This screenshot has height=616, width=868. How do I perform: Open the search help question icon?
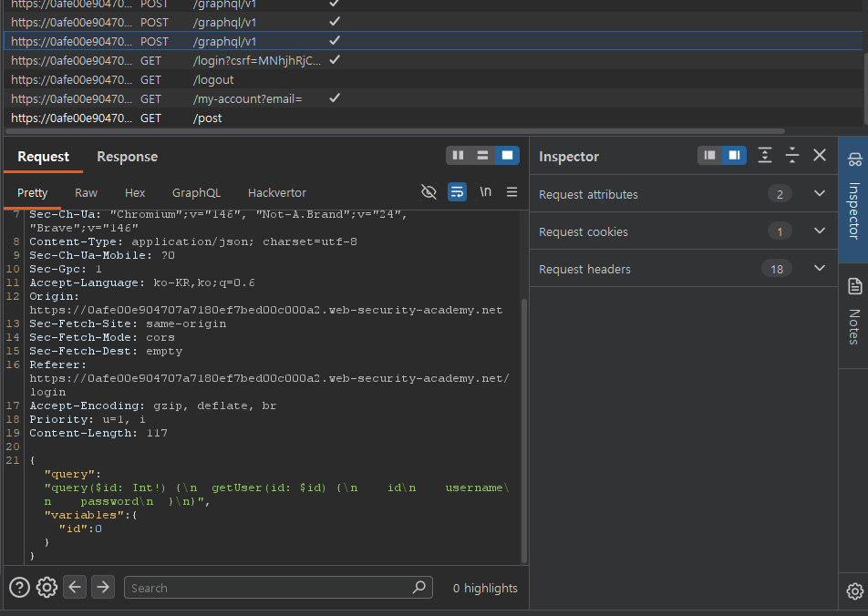pyautogui.click(x=19, y=588)
